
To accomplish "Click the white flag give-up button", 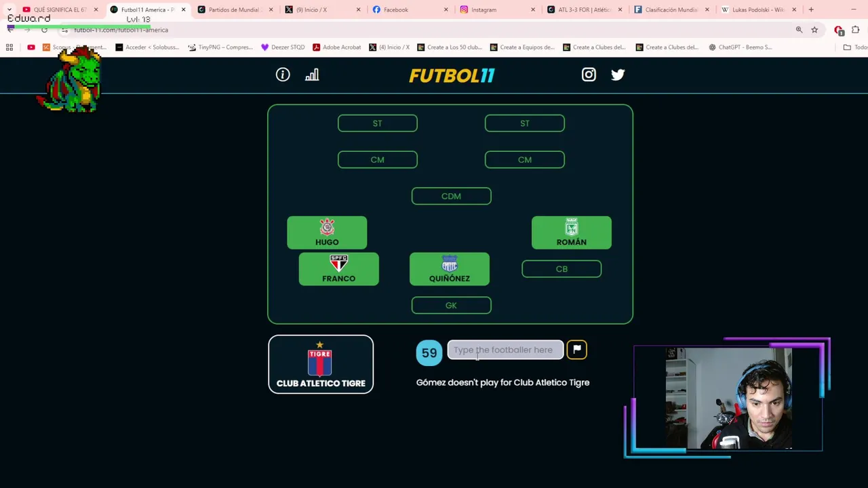I will point(577,350).
